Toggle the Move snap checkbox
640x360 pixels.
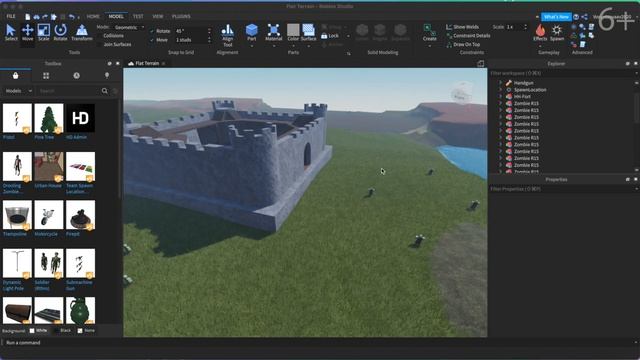[152, 40]
